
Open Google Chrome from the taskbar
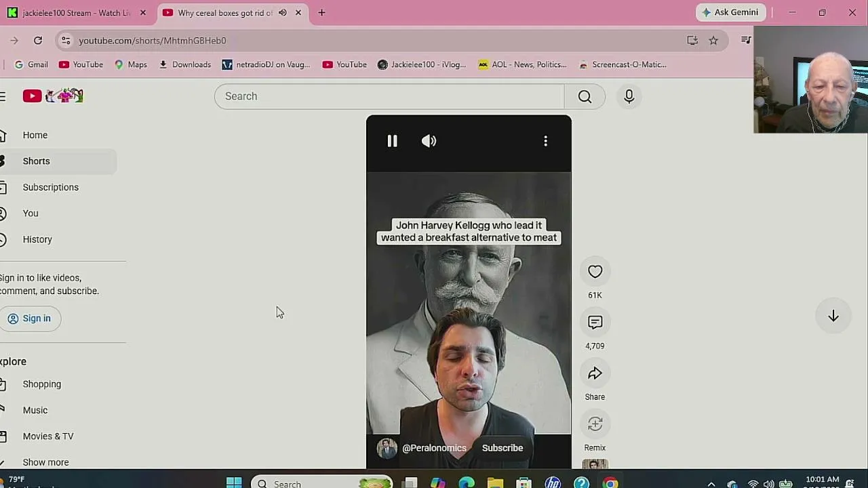pyautogui.click(x=610, y=483)
